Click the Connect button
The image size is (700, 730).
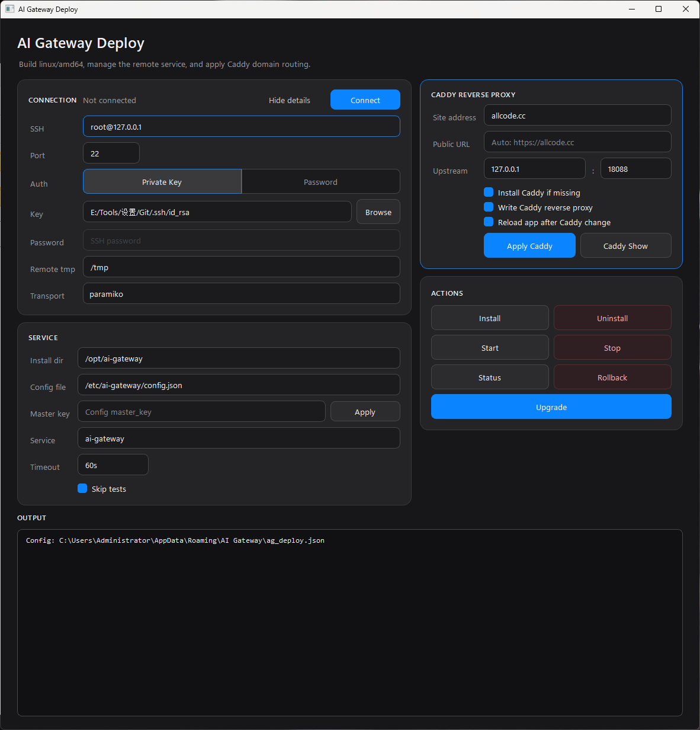(x=365, y=100)
